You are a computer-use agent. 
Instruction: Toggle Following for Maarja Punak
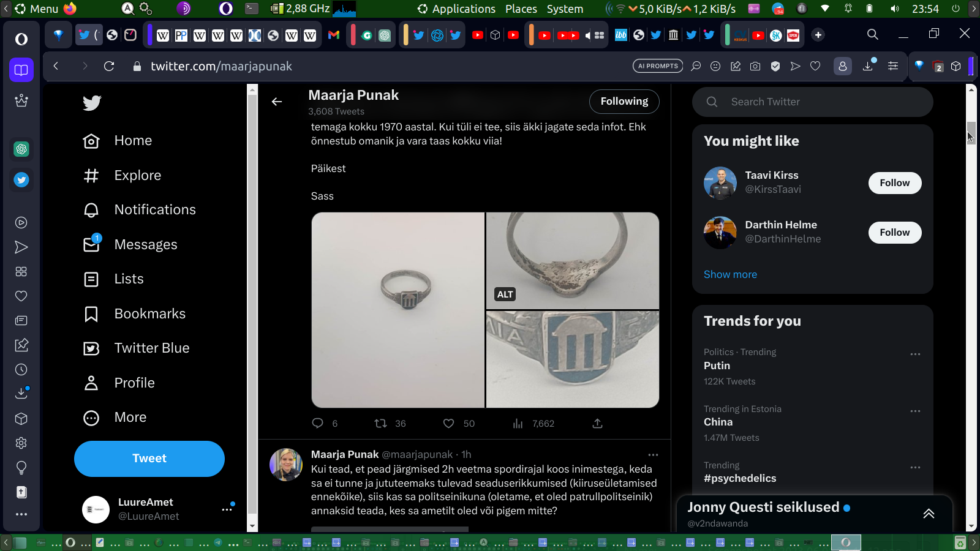point(624,102)
